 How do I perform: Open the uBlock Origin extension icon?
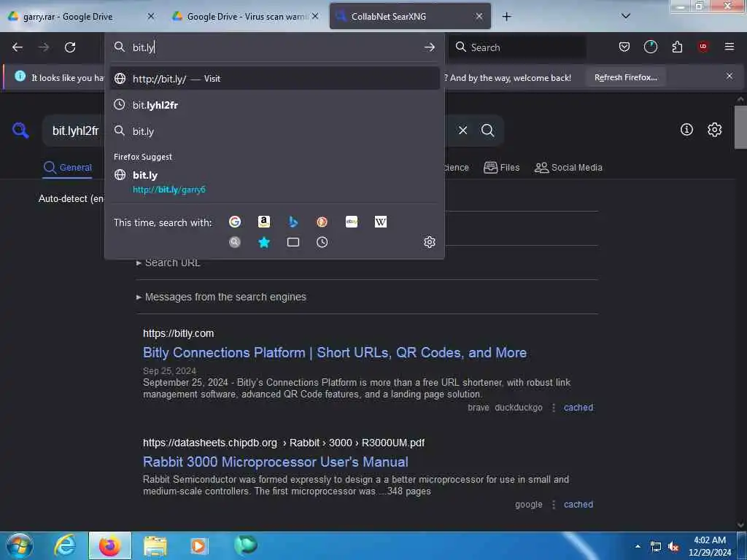(x=703, y=47)
